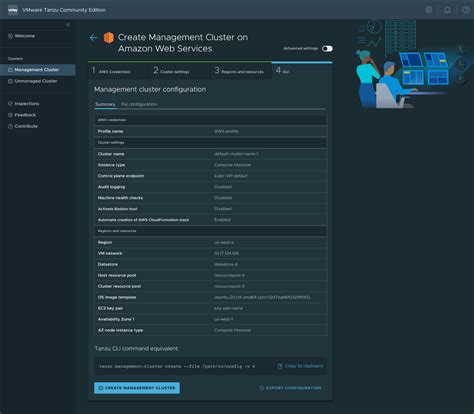The height and width of the screenshot is (414, 474).
Task: Click Copy to clipboard link
Action: [300, 366]
